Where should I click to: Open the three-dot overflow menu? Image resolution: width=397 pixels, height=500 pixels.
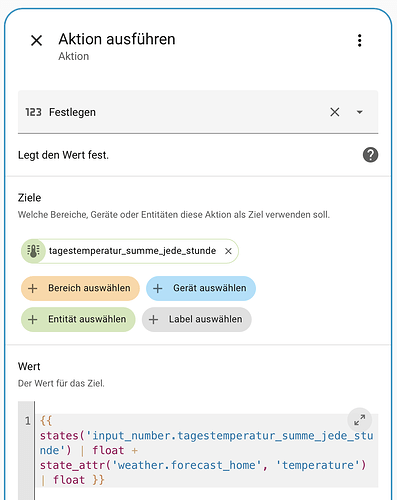[359, 40]
